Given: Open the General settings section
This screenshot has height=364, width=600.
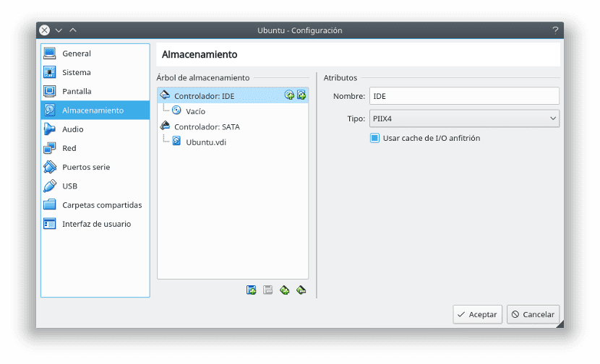Looking at the screenshot, I should pyautogui.click(x=77, y=53).
